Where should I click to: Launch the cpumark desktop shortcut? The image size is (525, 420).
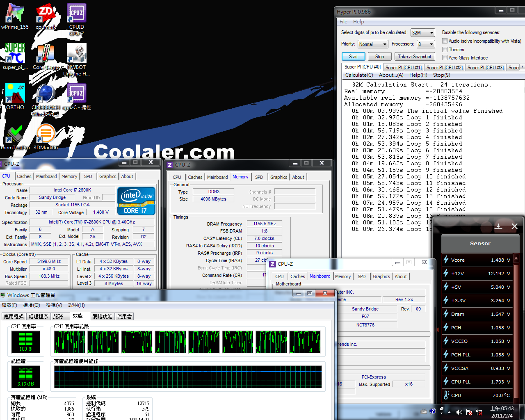click(x=46, y=16)
